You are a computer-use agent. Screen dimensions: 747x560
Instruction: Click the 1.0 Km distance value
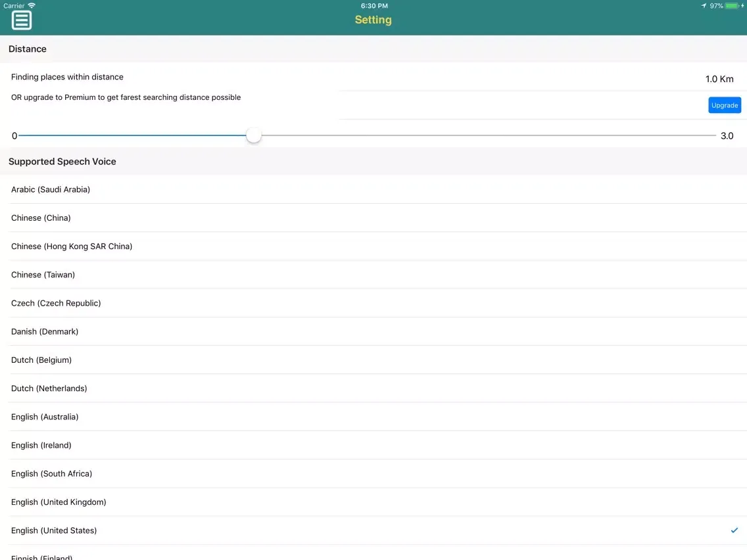(719, 79)
